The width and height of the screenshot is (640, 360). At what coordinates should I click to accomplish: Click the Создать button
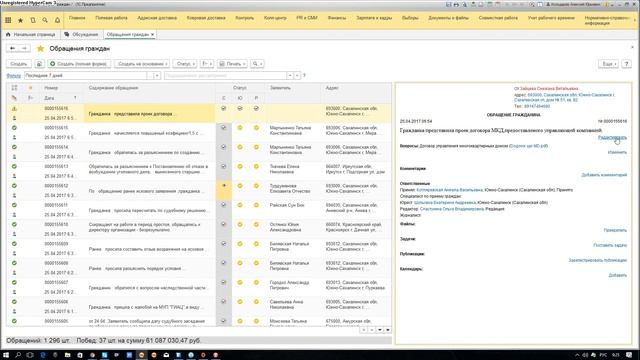tap(19, 64)
